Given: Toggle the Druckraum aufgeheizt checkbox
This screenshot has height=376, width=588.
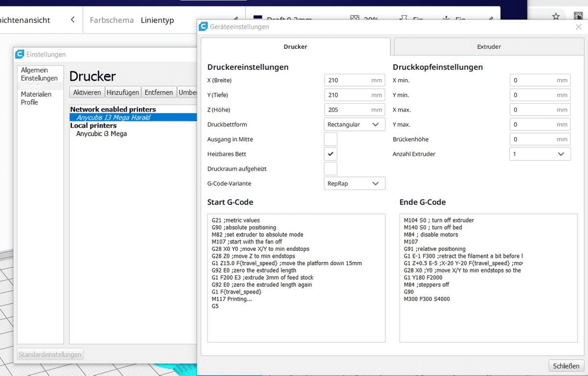Looking at the screenshot, I should pos(330,169).
